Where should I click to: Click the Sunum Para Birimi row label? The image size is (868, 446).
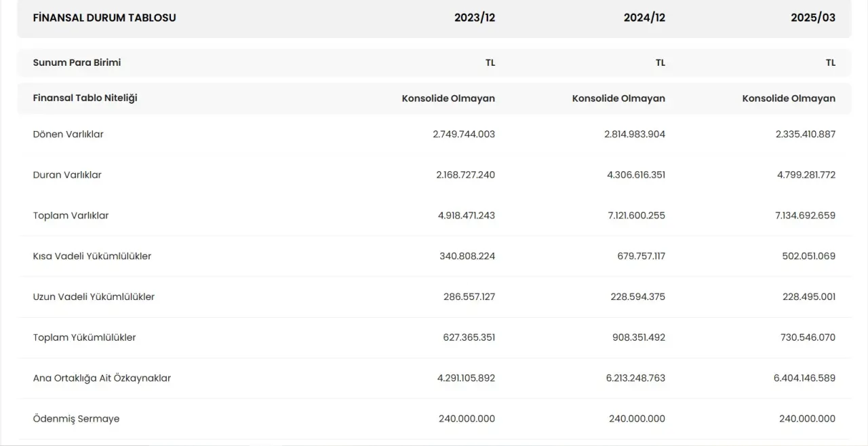(77, 62)
